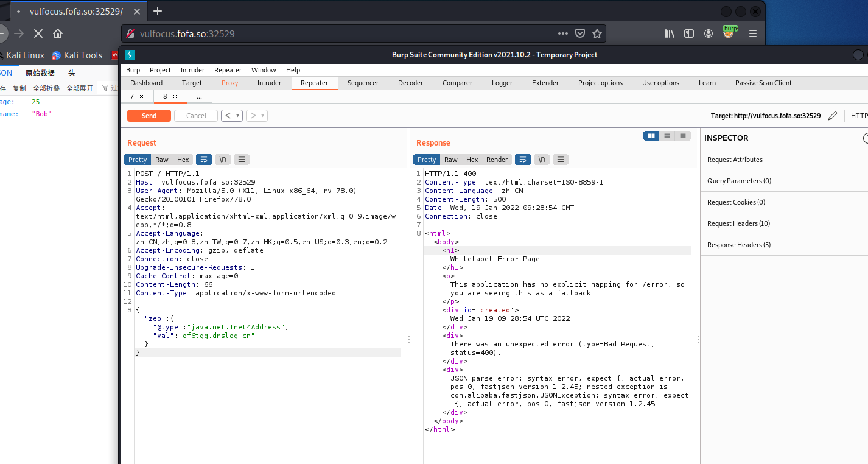
Task: Select Pretty view in Request panel
Action: pos(138,160)
